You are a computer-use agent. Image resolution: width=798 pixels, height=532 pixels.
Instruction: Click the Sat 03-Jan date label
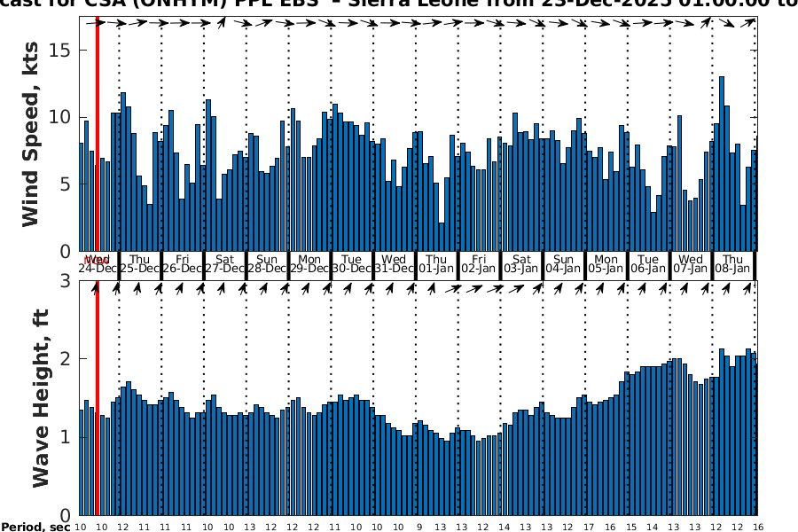(x=521, y=263)
